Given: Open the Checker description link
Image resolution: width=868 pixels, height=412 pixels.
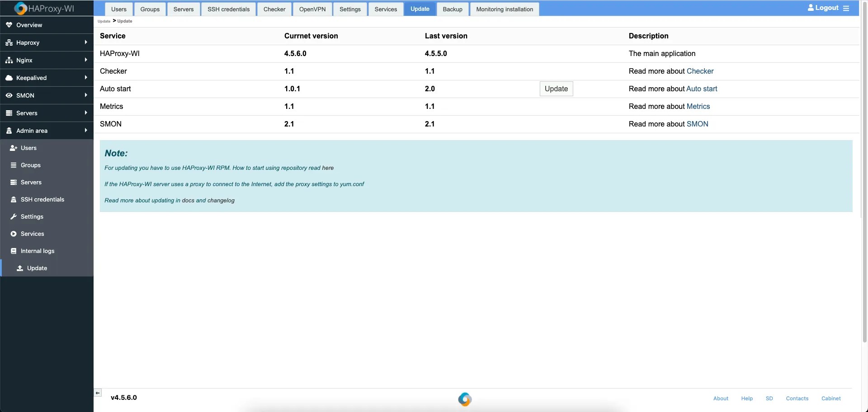Looking at the screenshot, I should tap(700, 71).
